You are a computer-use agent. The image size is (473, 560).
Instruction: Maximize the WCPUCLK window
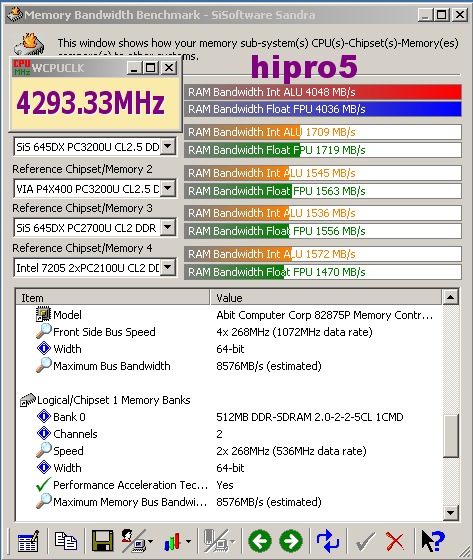click(x=150, y=68)
